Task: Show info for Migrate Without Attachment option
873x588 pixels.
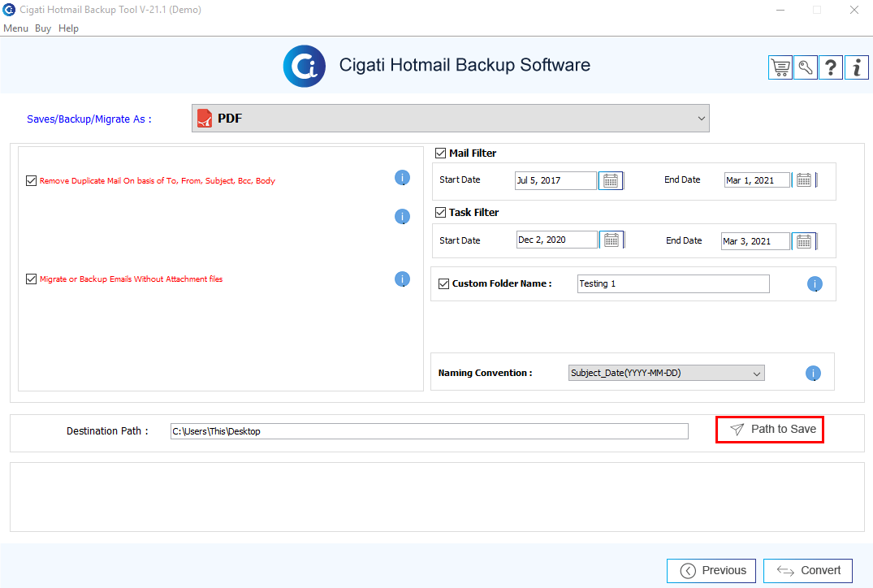Action: coord(402,279)
